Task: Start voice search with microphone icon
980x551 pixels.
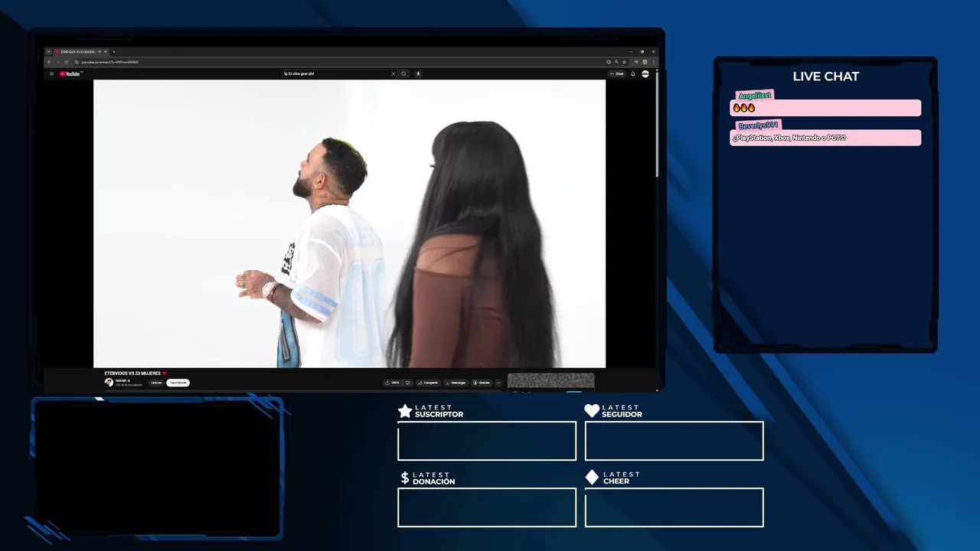Action: click(418, 73)
